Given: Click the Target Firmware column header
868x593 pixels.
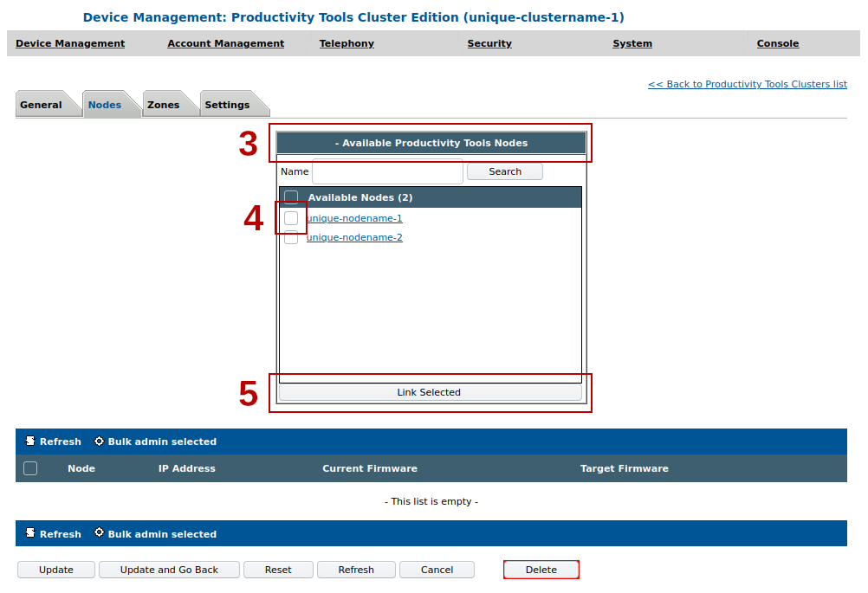Looking at the screenshot, I should coord(624,468).
